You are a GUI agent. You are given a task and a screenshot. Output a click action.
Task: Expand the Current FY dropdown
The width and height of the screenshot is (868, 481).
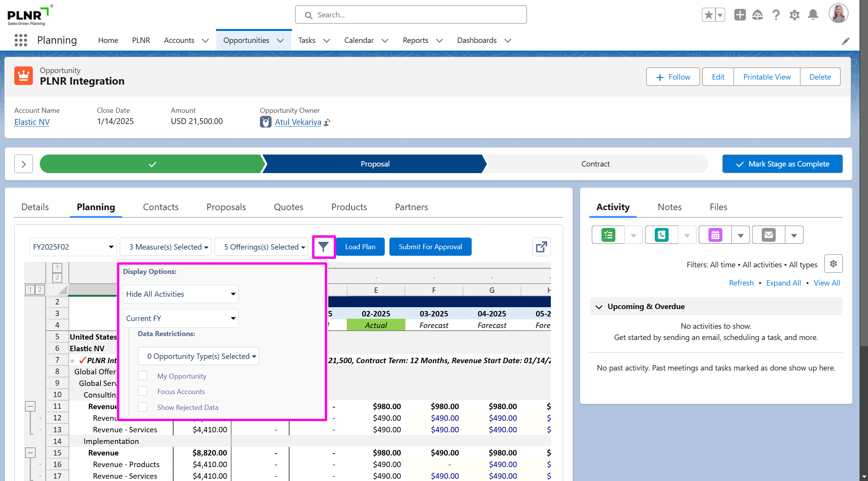coord(180,318)
